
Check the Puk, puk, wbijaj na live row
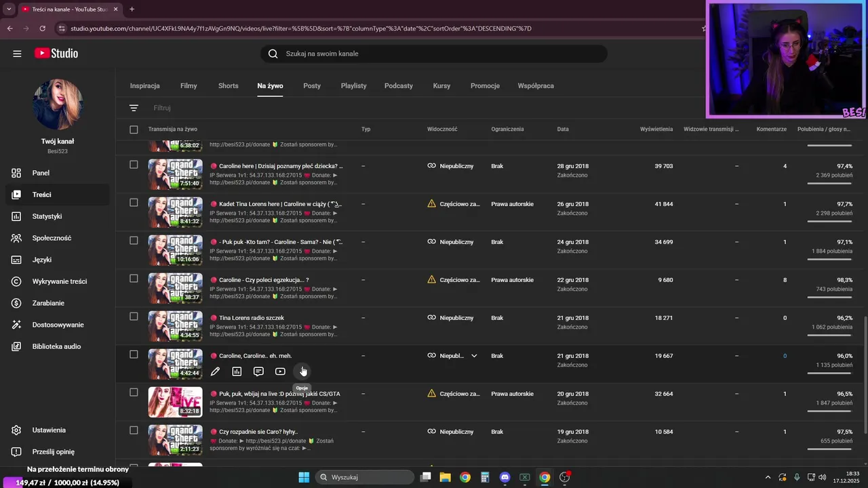point(134,392)
